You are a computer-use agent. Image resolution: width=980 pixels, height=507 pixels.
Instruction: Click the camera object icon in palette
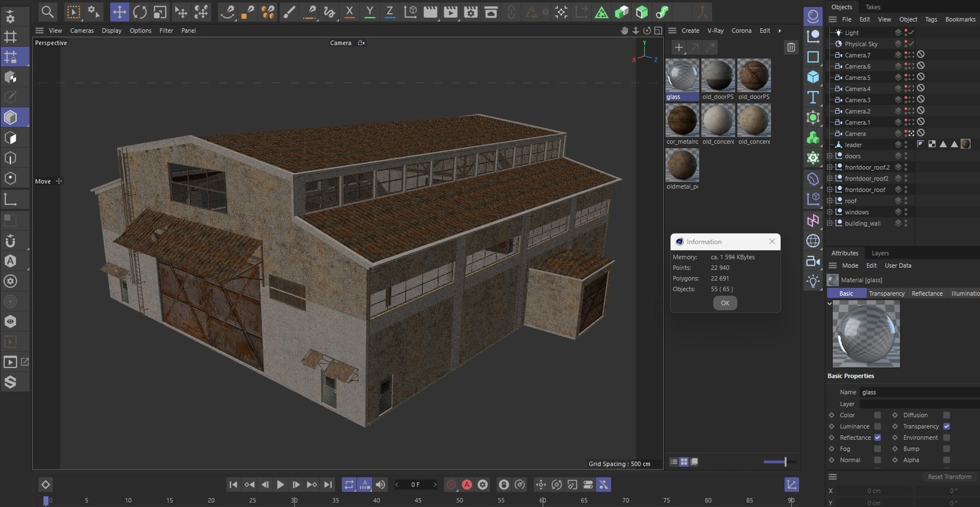point(813,262)
